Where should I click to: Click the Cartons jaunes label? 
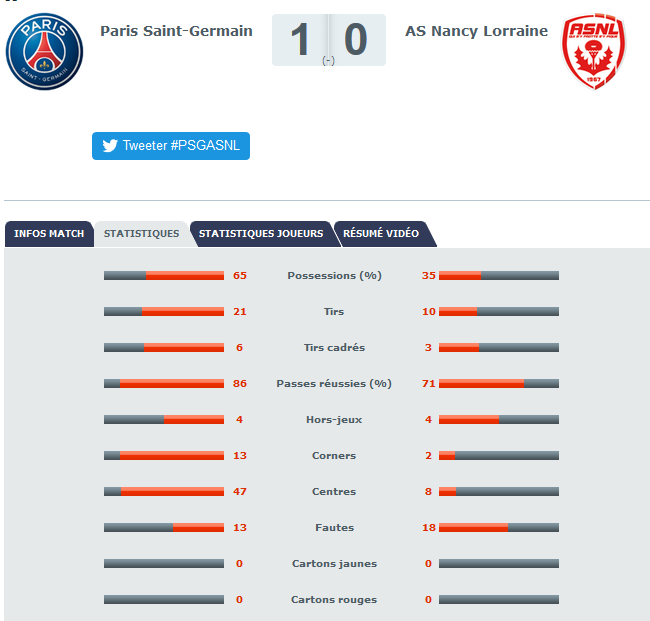tap(334, 564)
